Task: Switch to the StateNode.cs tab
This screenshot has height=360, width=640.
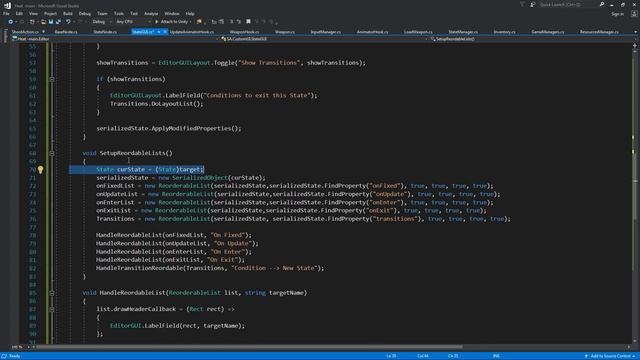Action: click(105, 31)
